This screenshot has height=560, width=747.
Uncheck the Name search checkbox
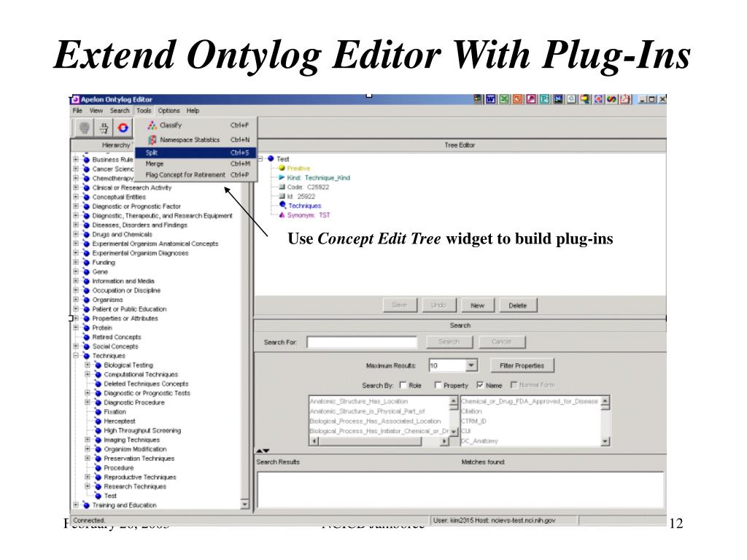pos(480,385)
